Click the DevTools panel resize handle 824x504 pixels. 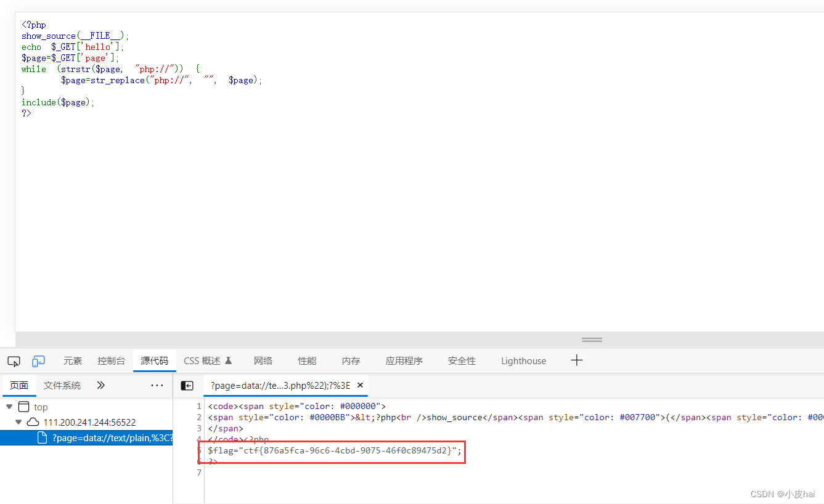coord(592,339)
